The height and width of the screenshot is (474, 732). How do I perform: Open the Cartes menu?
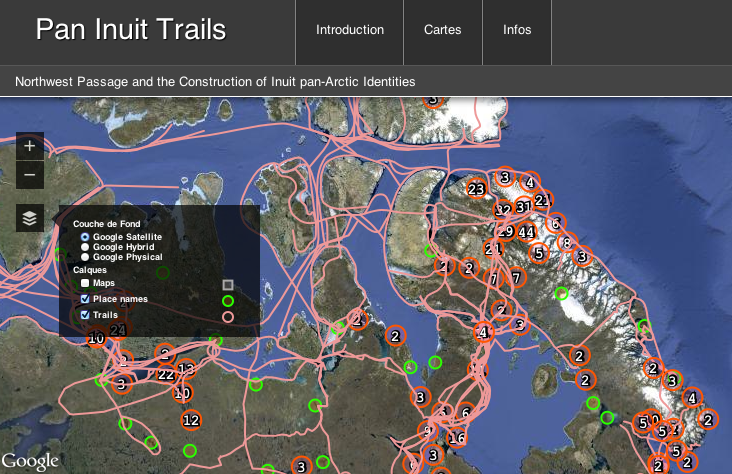442,30
